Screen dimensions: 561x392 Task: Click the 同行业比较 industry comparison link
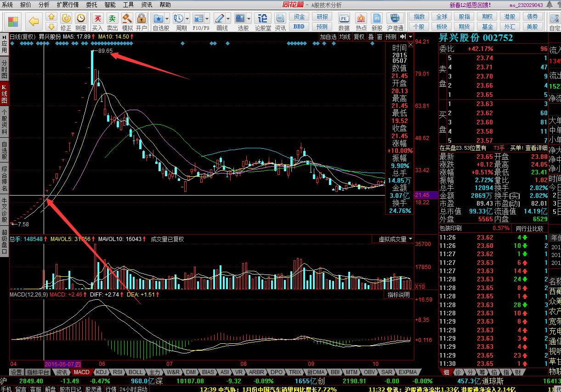(529, 228)
